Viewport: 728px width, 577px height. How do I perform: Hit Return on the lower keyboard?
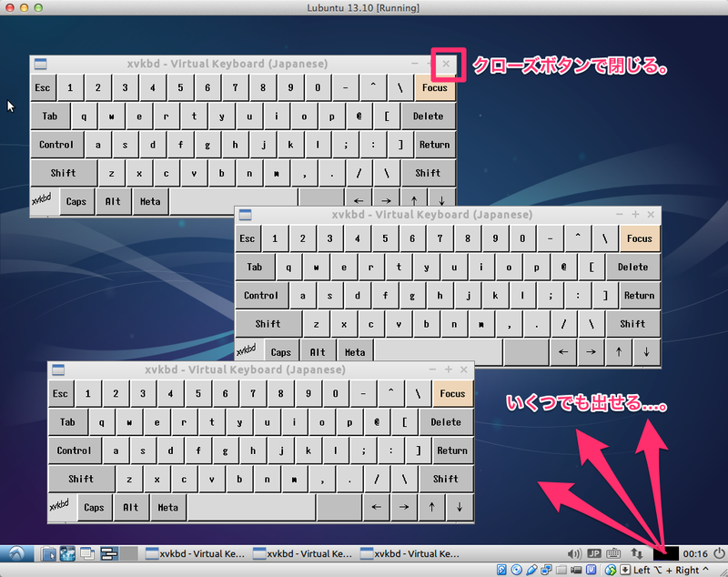coord(452,450)
